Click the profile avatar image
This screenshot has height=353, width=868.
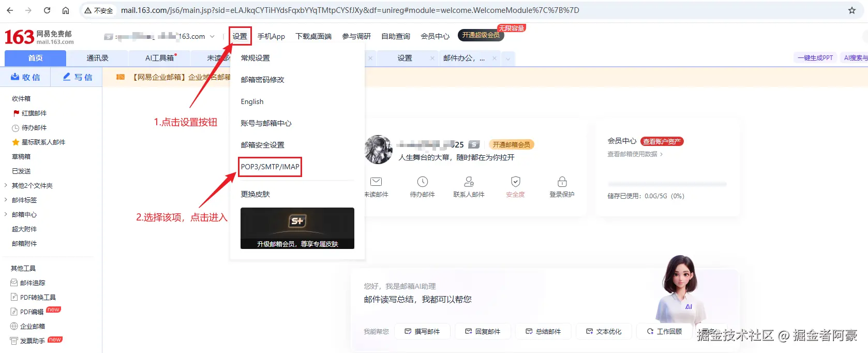pyautogui.click(x=379, y=150)
